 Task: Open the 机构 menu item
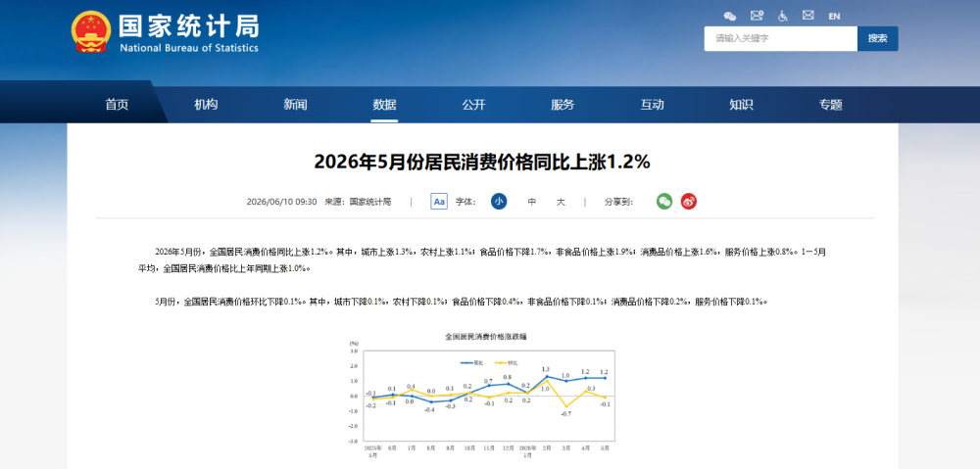206,105
